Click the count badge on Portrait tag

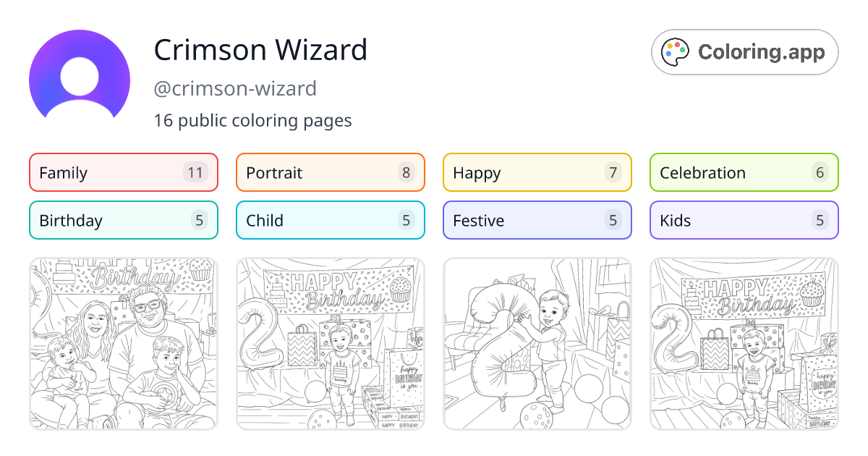406,172
